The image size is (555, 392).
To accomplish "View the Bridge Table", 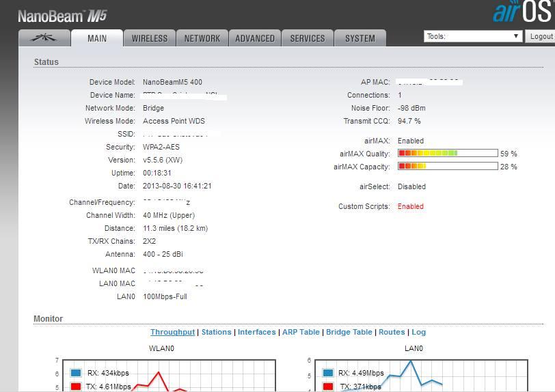I will pyautogui.click(x=349, y=332).
